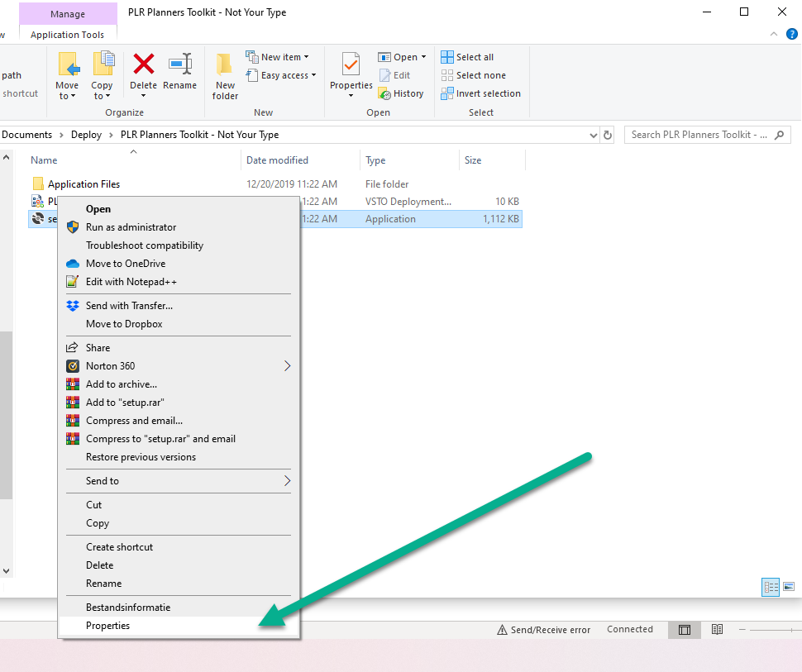
Task: Select Run as administrator
Action: [x=131, y=227]
